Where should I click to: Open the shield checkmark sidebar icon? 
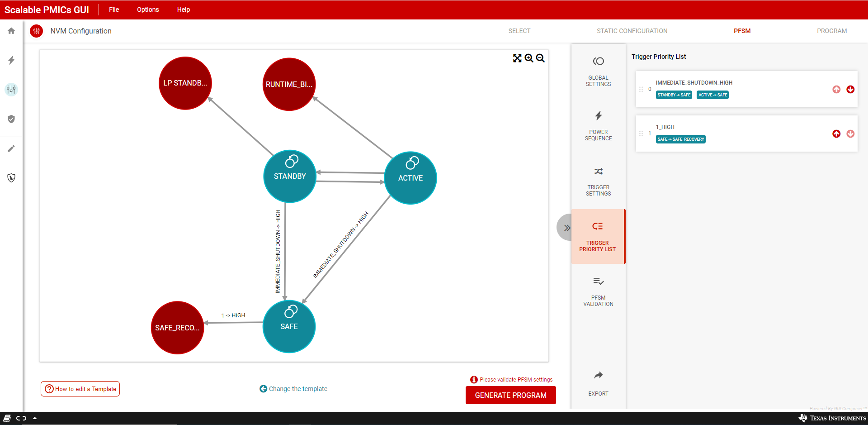[x=11, y=119]
